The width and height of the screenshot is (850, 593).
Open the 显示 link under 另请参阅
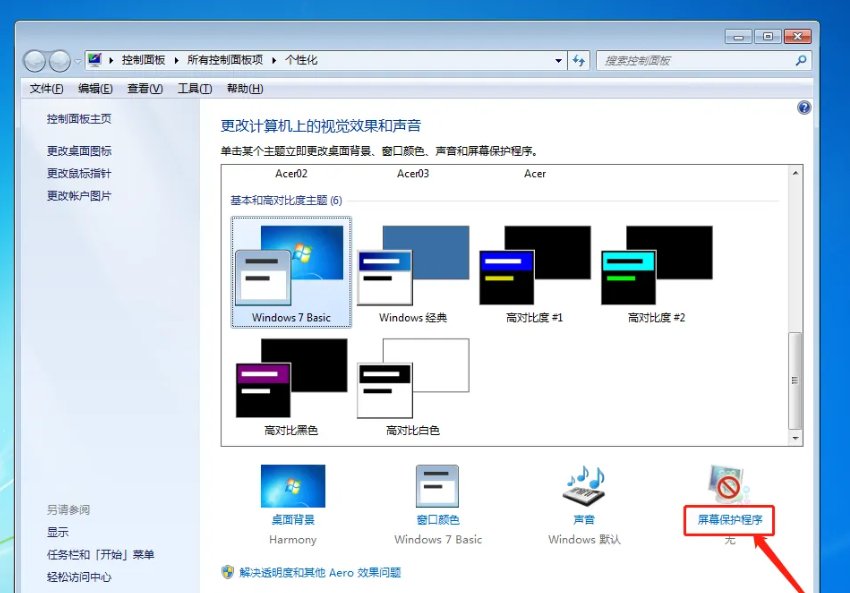pyautogui.click(x=58, y=532)
